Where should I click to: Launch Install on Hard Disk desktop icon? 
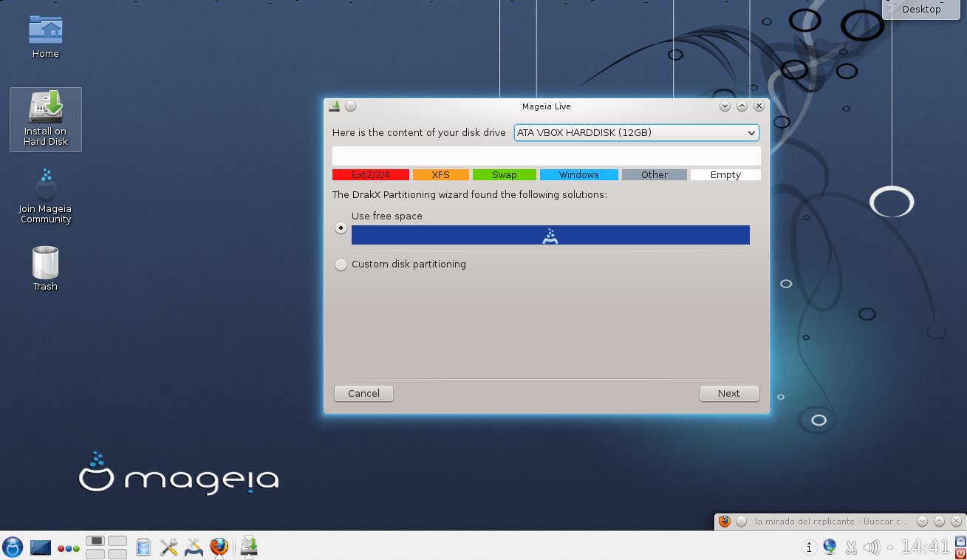[x=46, y=120]
